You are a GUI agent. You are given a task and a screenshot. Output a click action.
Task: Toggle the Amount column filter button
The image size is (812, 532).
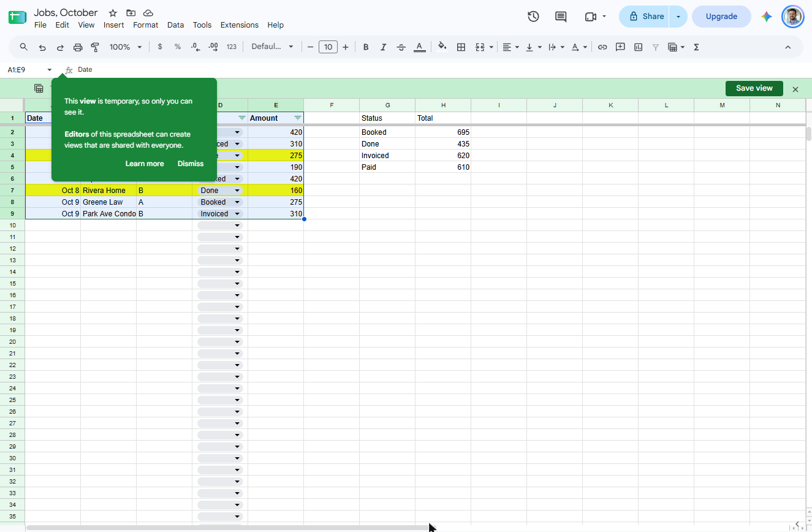(x=298, y=118)
